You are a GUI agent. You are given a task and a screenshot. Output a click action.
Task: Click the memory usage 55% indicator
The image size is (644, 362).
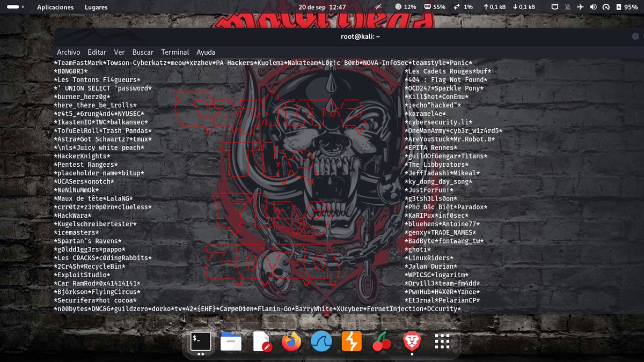(435, 7)
